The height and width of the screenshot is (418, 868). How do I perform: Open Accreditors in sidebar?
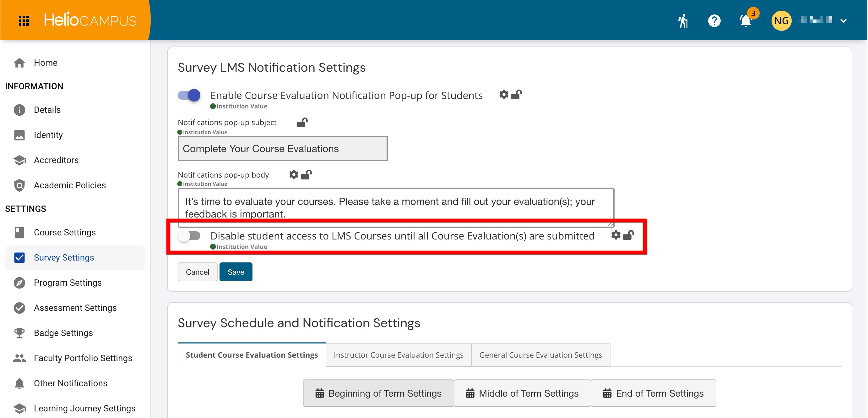click(75, 160)
